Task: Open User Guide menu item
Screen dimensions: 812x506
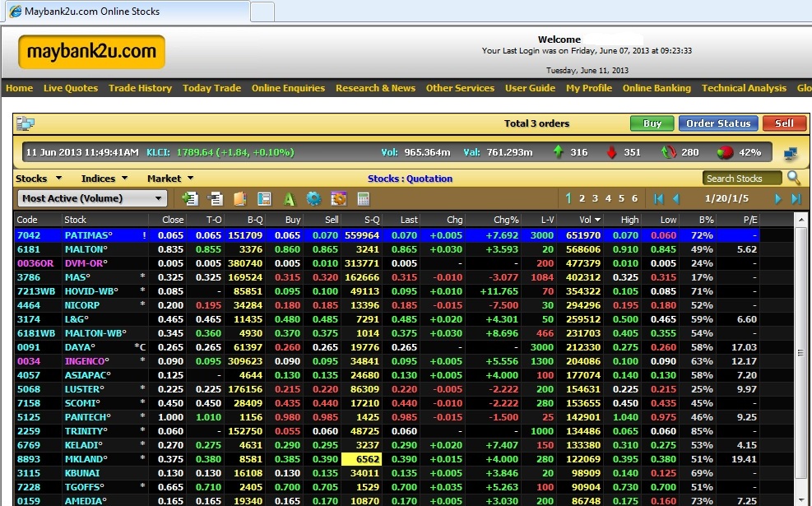Action: click(530, 88)
